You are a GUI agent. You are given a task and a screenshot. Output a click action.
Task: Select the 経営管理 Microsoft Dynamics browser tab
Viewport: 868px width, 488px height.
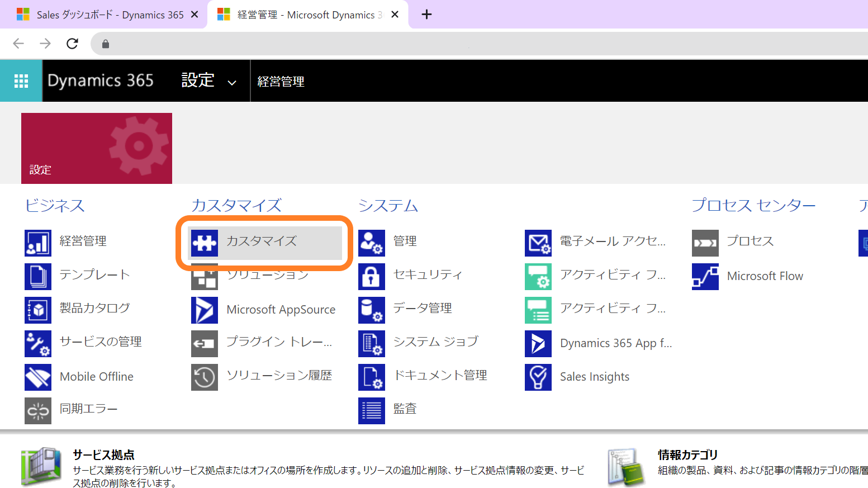[306, 15]
